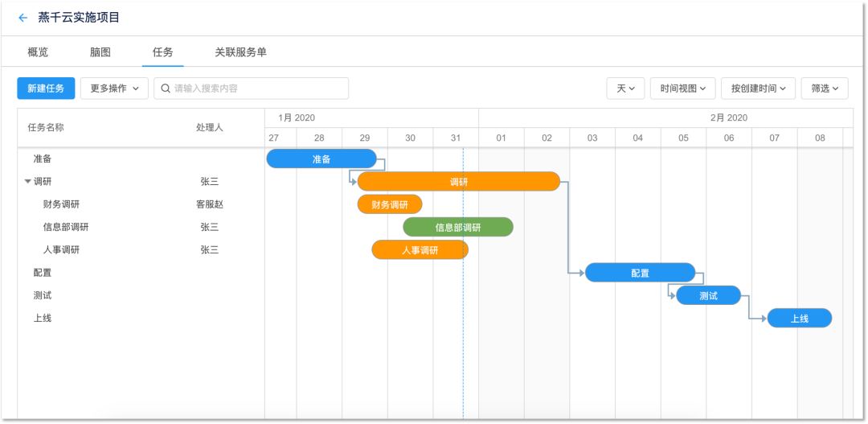Click the green 信息部调研 Gantt bar
Screen dimensions: 868x424
(457, 228)
